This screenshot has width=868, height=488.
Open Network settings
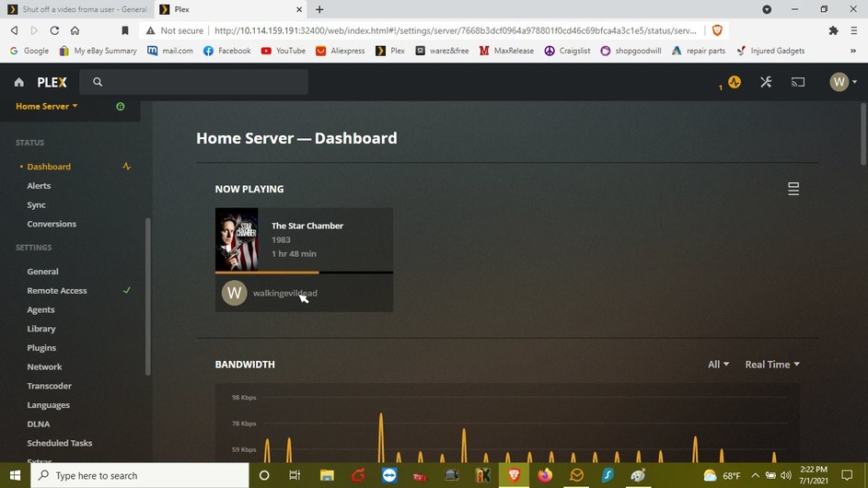click(44, 366)
